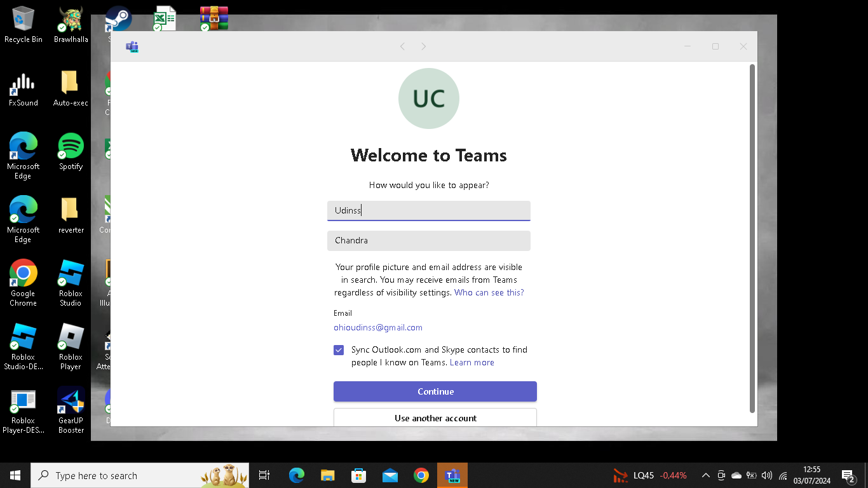This screenshot has height=488, width=868.
Task: Click the Teams logo in the title bar
Action: (x=132, y=46)
